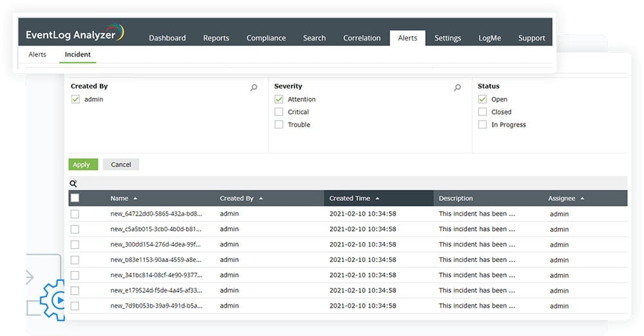Click created time in new_300dd154 row

point(363,244)
